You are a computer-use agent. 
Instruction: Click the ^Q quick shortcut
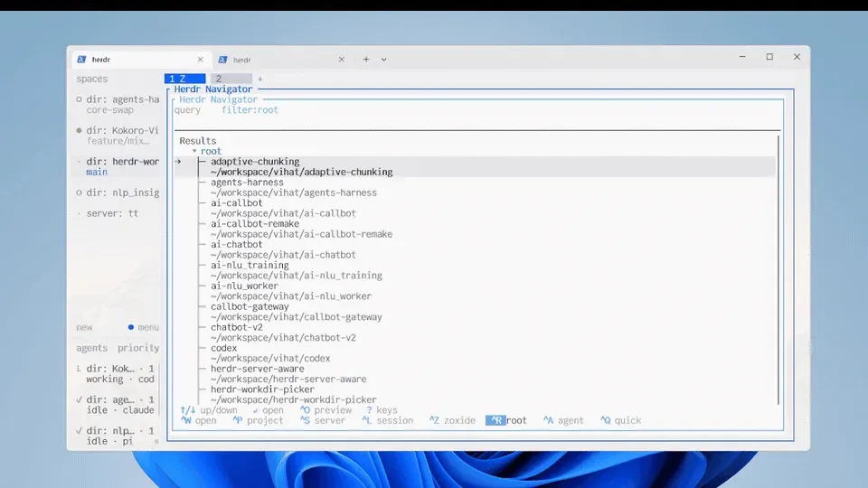[x=621, y=420]
